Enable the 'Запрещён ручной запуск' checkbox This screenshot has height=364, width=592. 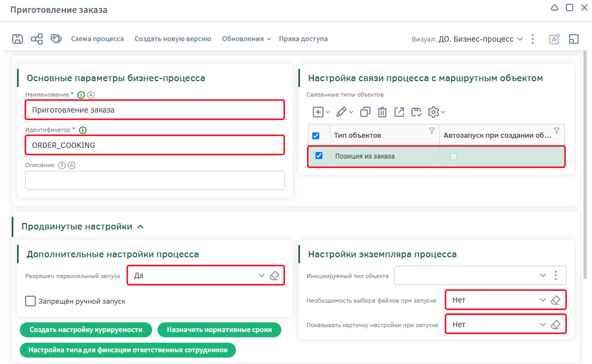[30, 301]
